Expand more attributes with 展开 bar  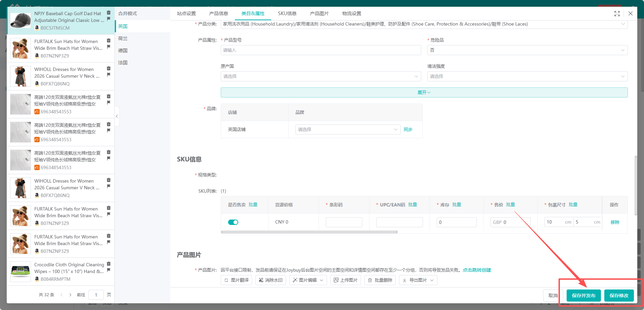click(x=424, y=92)
